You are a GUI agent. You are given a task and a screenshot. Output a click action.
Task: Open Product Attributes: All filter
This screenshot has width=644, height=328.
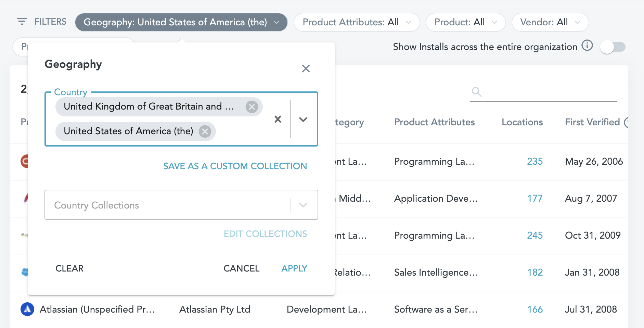pos(357,22)
